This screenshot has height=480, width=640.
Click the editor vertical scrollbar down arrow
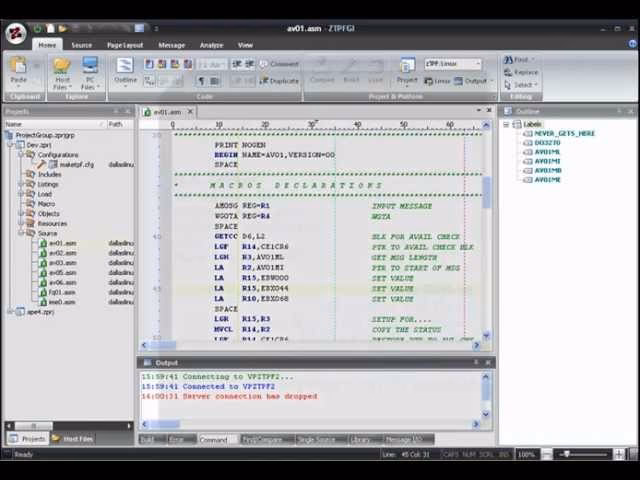click(x=486, y=336)
